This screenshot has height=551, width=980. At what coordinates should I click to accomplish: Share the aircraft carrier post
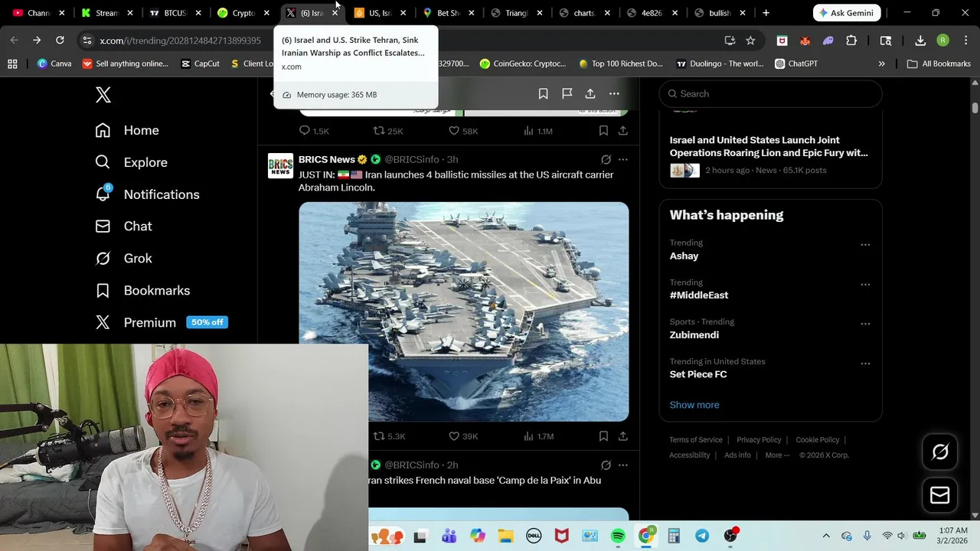623,436
